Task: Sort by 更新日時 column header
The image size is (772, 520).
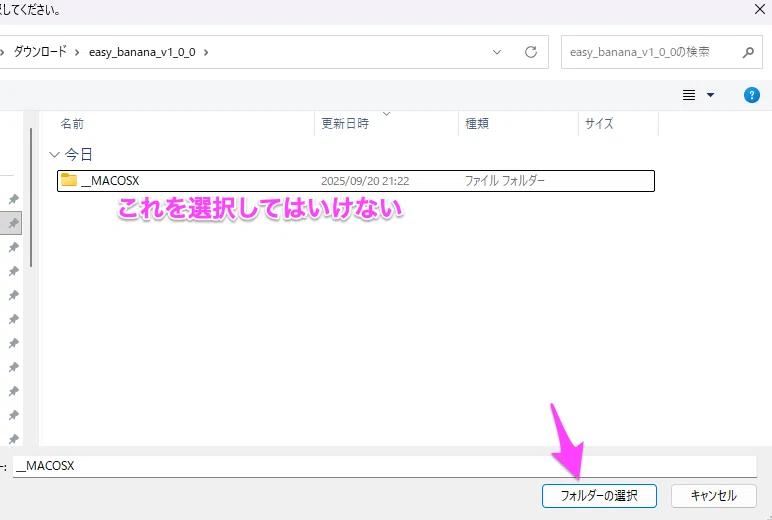Action: tap(345, 124)
